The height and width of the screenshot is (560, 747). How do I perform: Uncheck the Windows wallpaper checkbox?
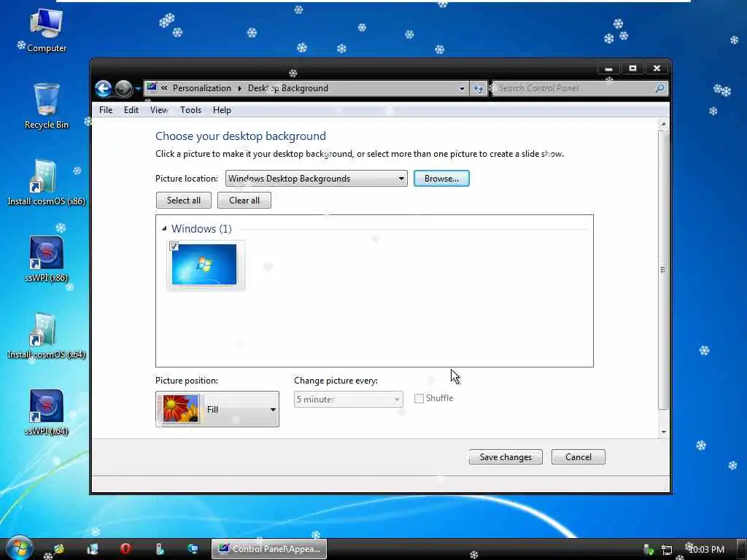click(174, 246)
